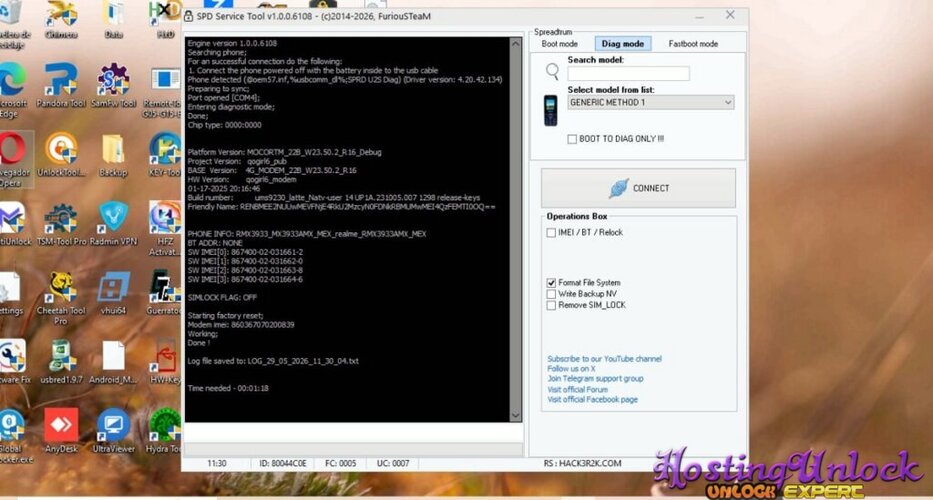The height and width of the screenshot is (500, 933).
Task: Click the CONNECT button
Action: pyautogui.click(x=638, y=188)
